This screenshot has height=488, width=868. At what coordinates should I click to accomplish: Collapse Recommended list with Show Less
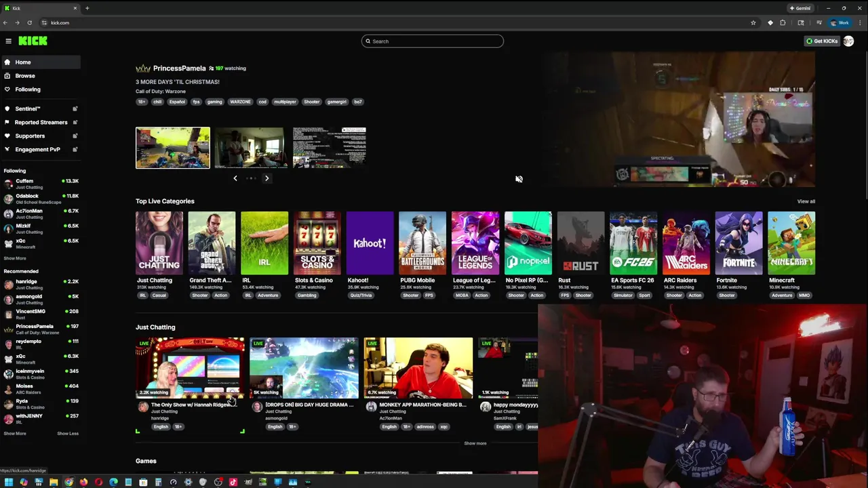tap(68, 433)
